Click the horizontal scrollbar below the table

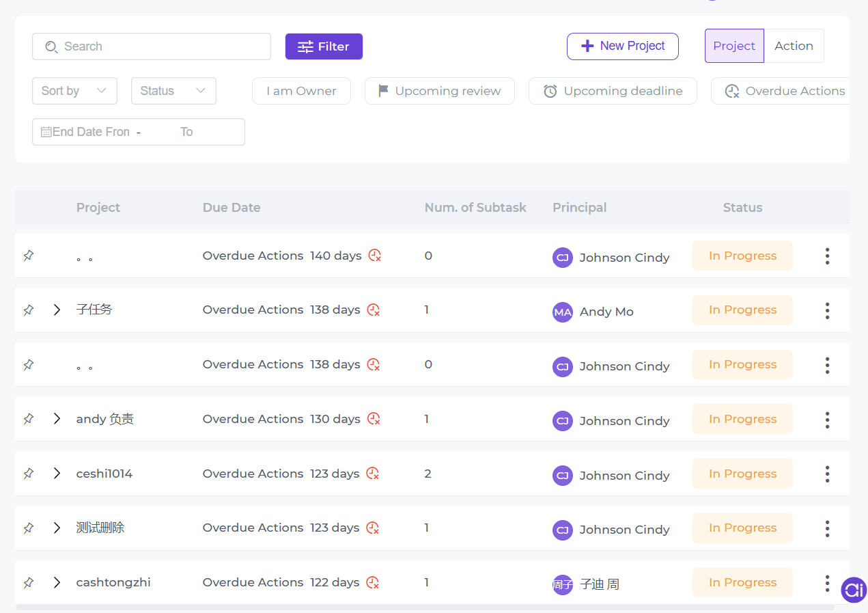425,607
